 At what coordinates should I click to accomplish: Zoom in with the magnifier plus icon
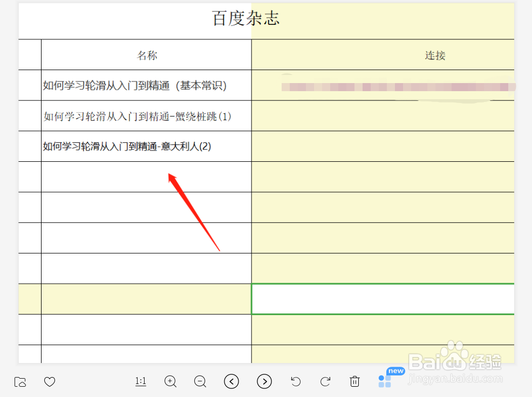pos(170,381)
